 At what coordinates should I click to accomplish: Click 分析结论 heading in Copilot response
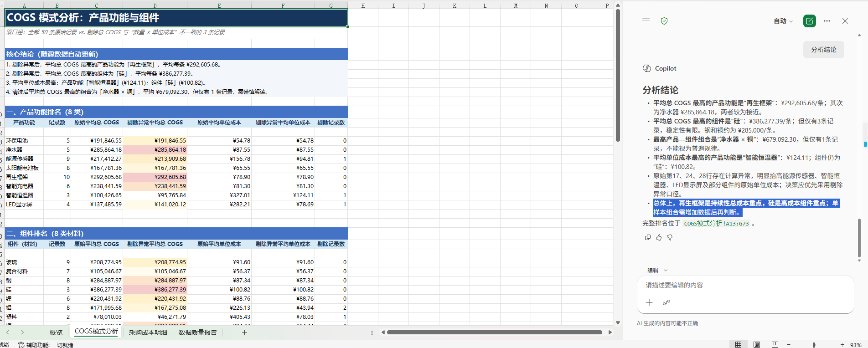(661, 90)
